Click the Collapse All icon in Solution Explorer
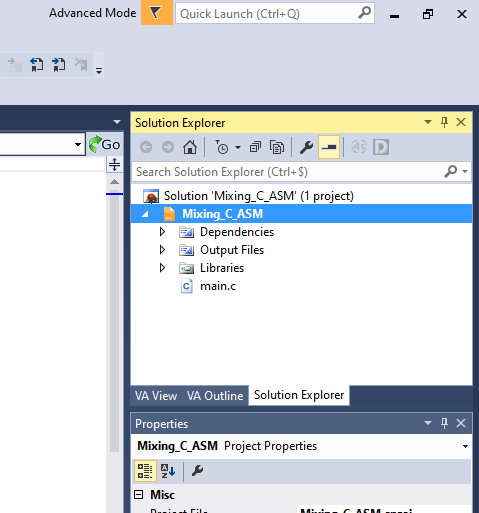 click(x=255, y=147)
